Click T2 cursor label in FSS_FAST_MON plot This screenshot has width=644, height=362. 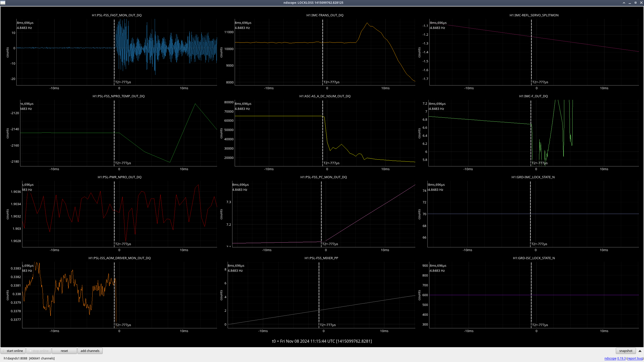point(123,82)
